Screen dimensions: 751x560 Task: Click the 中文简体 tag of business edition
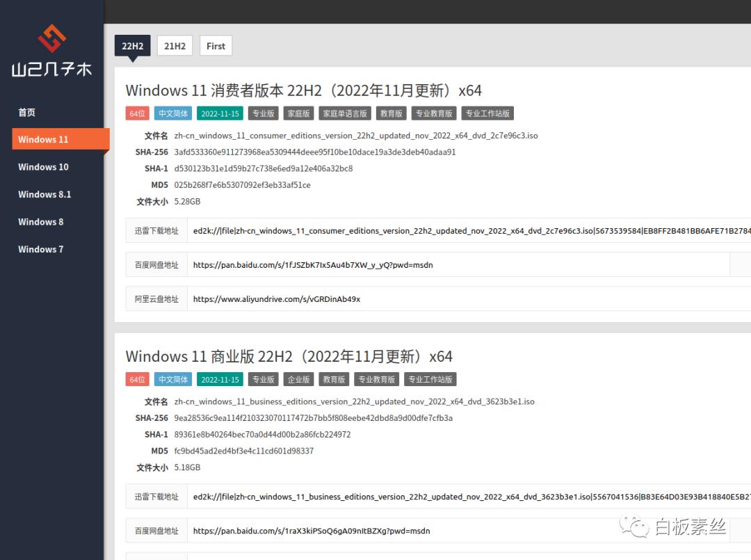tap(173, 379)
